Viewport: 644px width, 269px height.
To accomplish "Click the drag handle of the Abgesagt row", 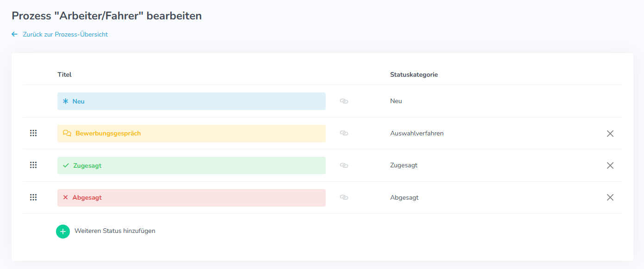I will click(33, 197).
